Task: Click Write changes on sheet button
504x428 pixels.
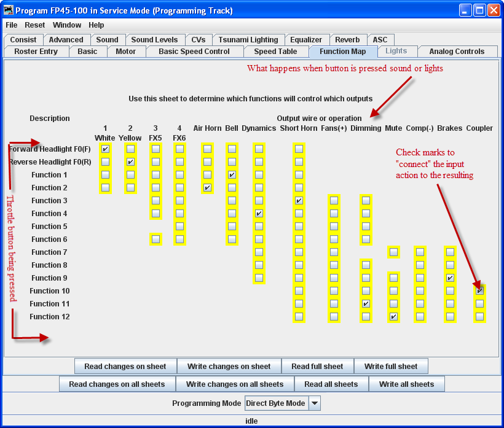Action: pos(229,367)
